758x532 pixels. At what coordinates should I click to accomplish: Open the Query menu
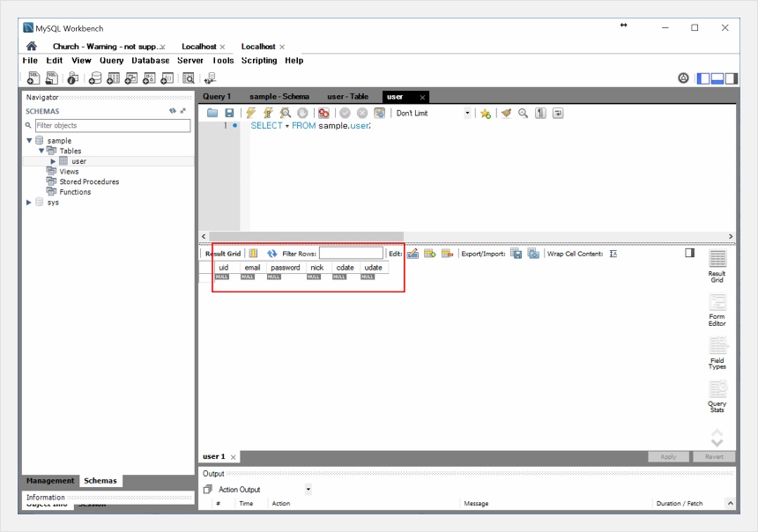[x=112, y=61]
